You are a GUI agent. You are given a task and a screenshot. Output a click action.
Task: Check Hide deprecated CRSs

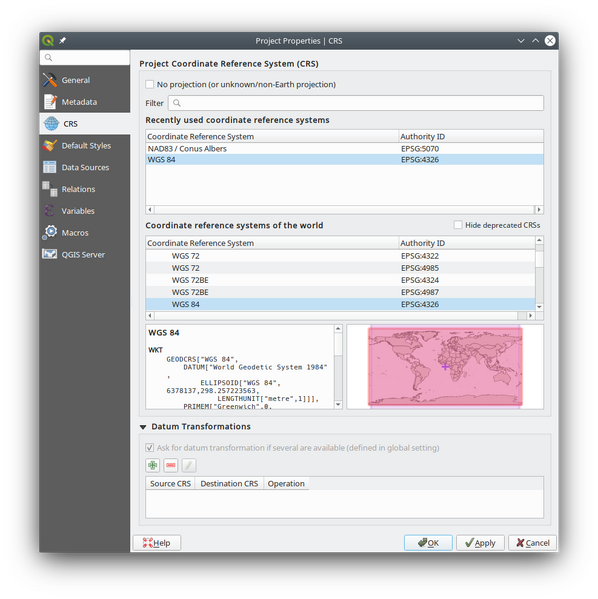click(x=458, y=225)
